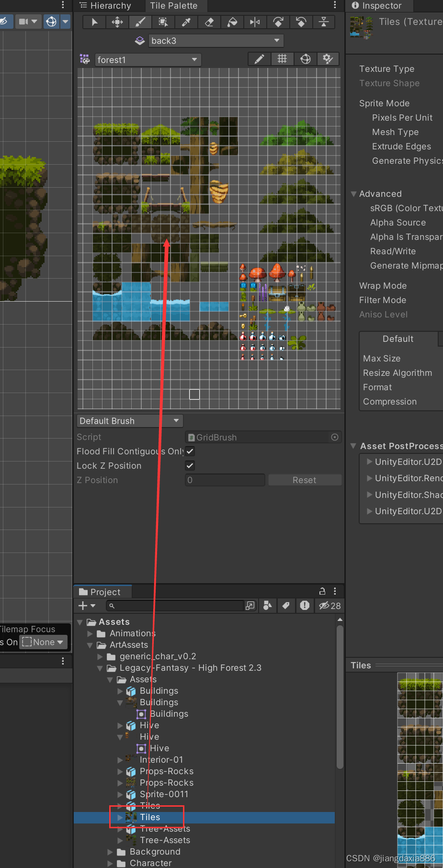Viewport: 443px width, 868px height.
Task: Click the Search by Import Log Type icon
Action: click(305, 606)
